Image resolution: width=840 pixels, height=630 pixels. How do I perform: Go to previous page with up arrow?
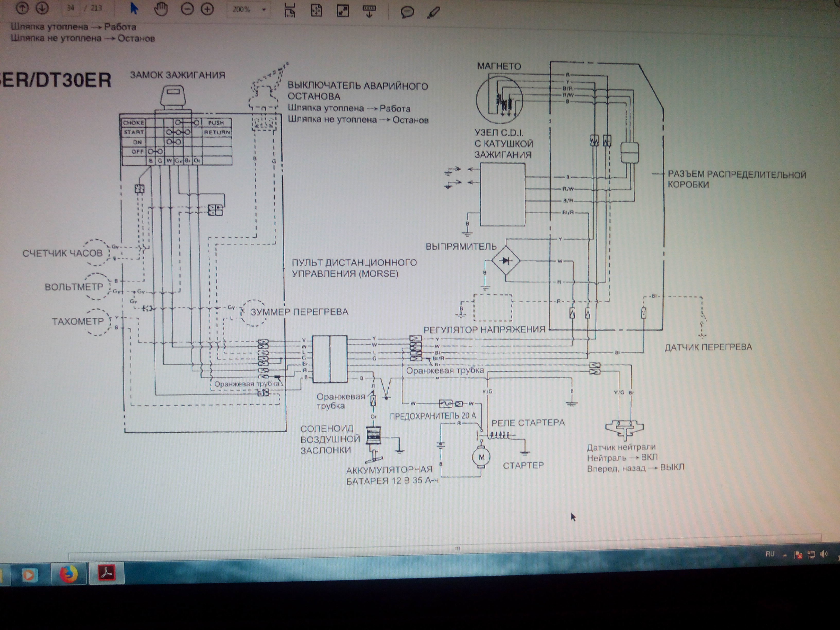pyautogui.click(x=22, y=8)
